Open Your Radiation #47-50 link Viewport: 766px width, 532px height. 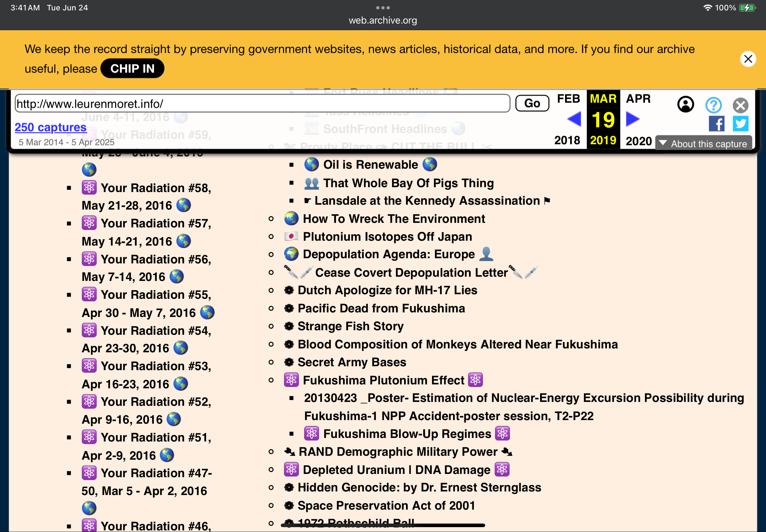tap(147, 490)
